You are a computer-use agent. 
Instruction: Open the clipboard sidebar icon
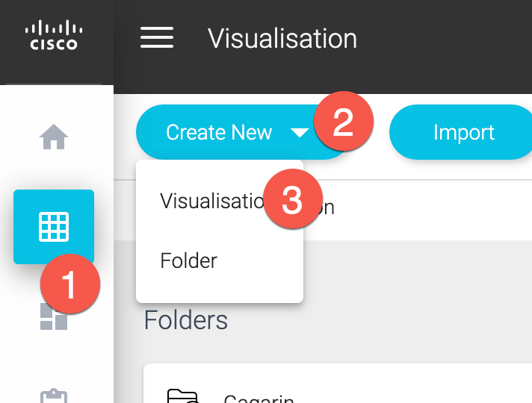tap(54, 396)
